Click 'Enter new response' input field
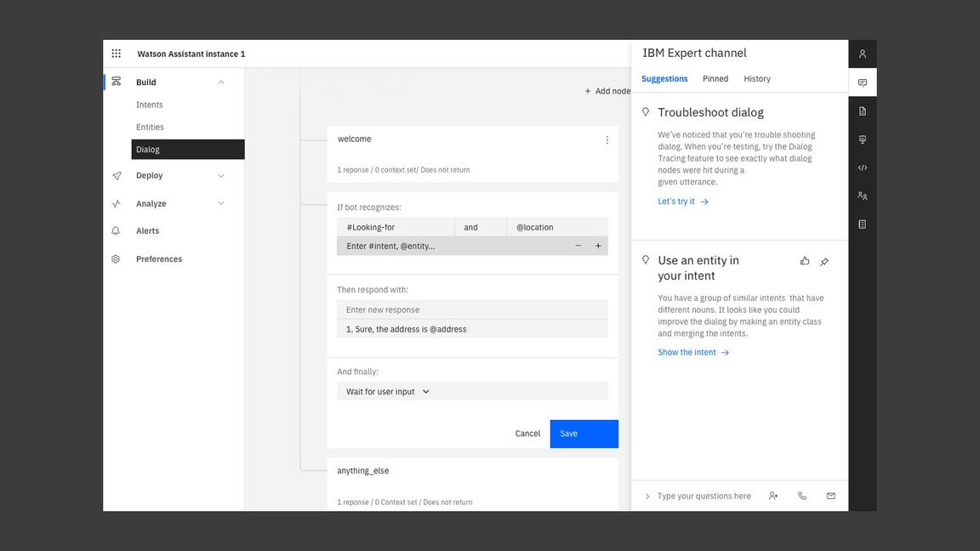This screenshot has width=980, height=551. (x=472, y=310)
